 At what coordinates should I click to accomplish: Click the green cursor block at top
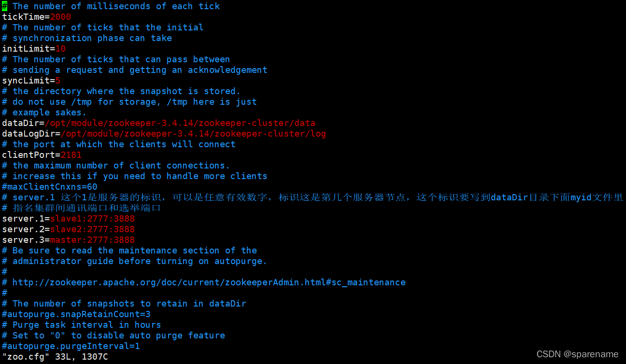tap(4, 6)
